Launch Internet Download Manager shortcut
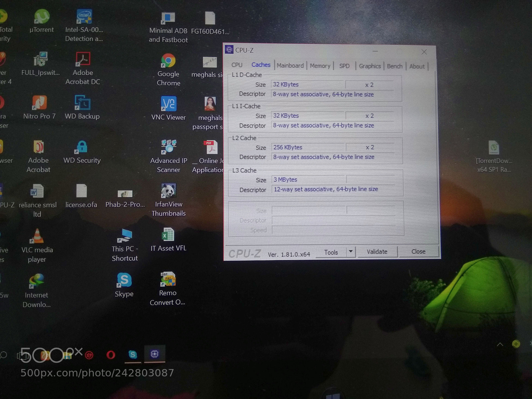Screen dimensions: 532x399 tap(36, 291)
